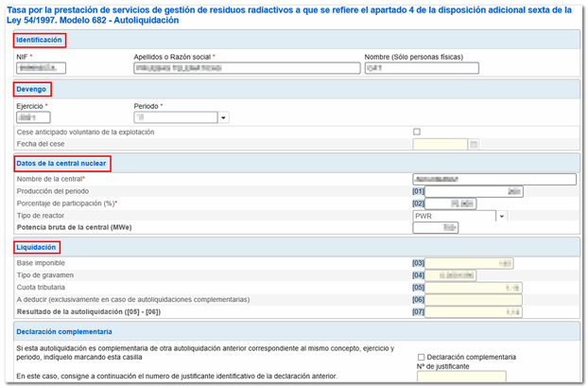588x388 pixels.
Task: Click the Ejercicio input field
Action: (x=45, y=118)
